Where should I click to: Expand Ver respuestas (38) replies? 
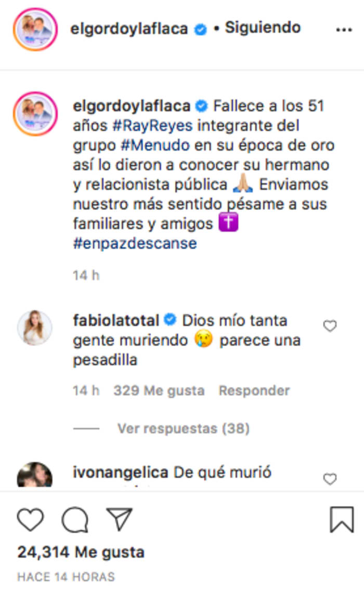[183, 429]
